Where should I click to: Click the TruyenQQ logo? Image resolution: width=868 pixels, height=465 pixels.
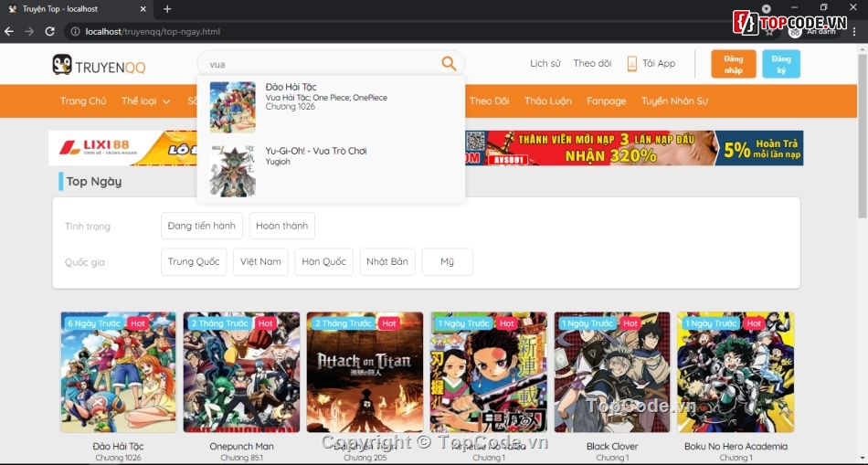coord(99,65)
